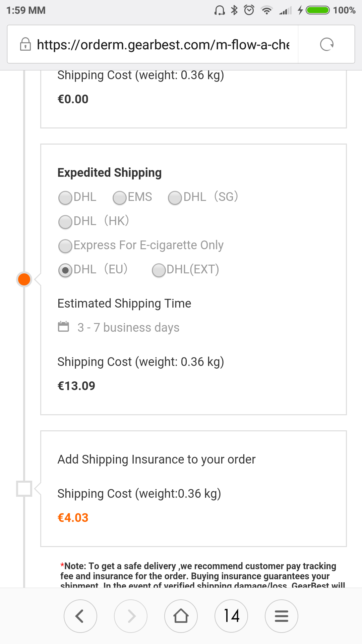The width and height of the screenshot is (362, 644).
Task: Select the DHL (EU) radio button
Action: click(x=65, y=270)
